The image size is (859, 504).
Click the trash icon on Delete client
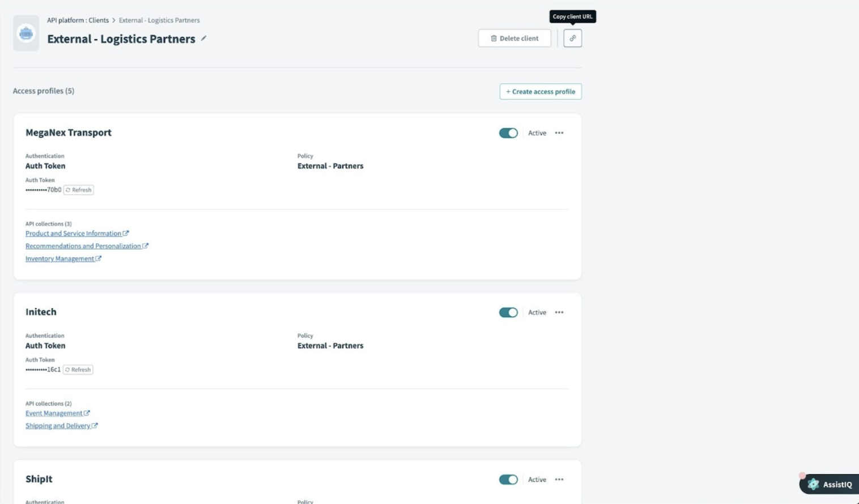494,38
